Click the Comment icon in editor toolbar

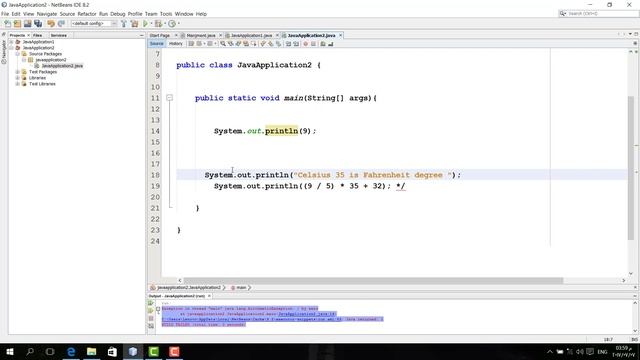click(323, 44)
